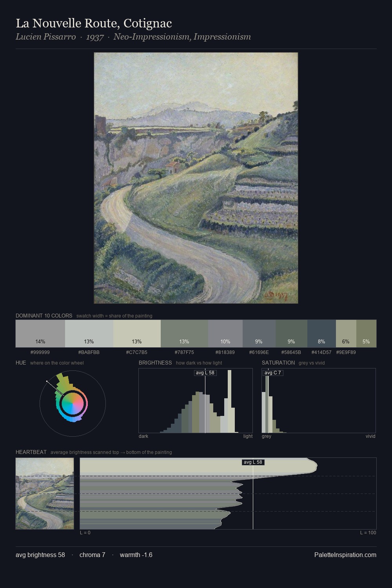Click the hex code '#BABFBB'
The height and width of the screenshot is (588, 392).
[x=89, y=352]
